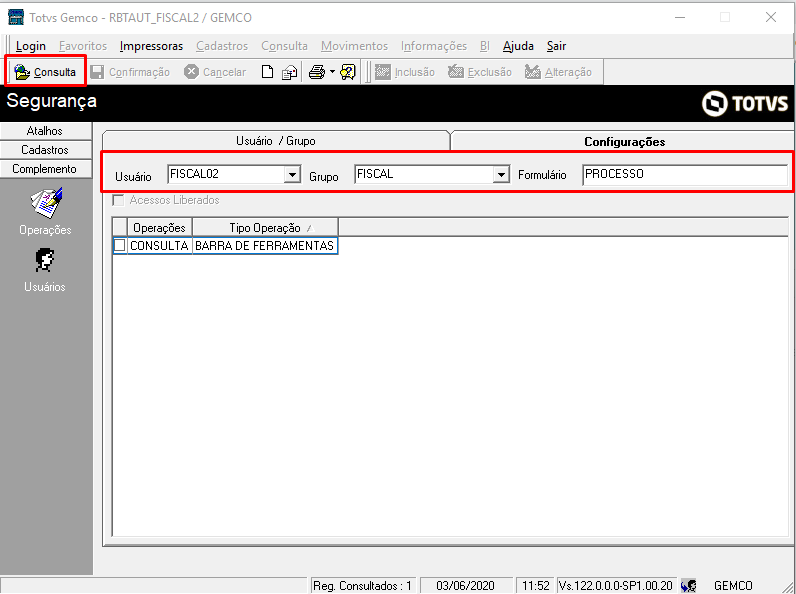
Task: Select the CONSULTA cell in grid
Action: click(159, 246)
